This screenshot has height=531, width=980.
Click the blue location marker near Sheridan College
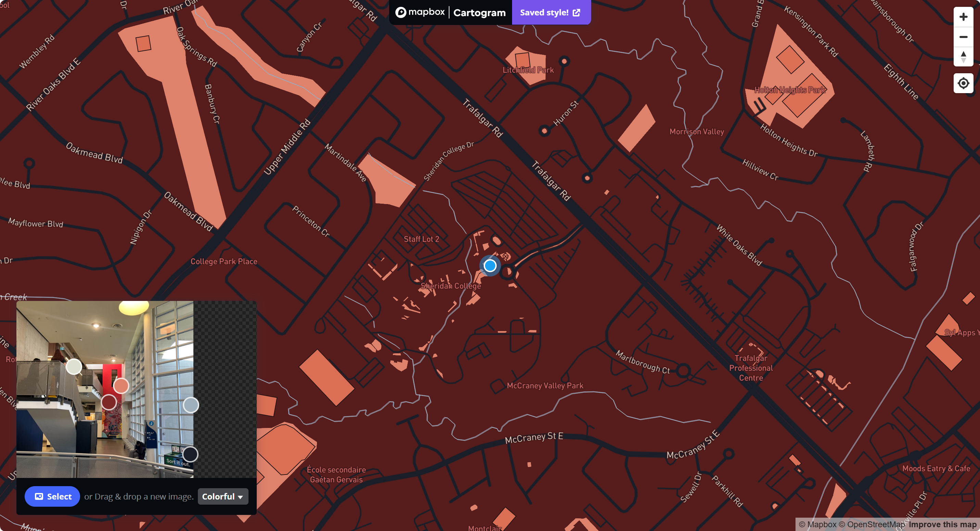490,266
